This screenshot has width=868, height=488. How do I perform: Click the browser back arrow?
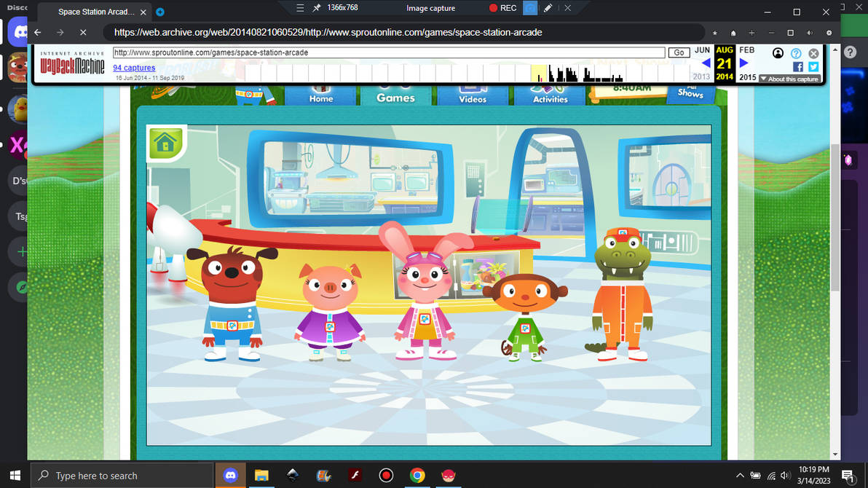(38, 32)
